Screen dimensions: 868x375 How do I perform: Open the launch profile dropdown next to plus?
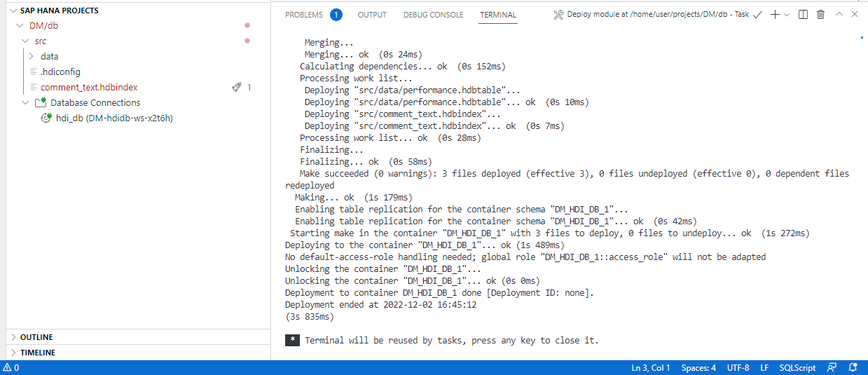(787, 15)
